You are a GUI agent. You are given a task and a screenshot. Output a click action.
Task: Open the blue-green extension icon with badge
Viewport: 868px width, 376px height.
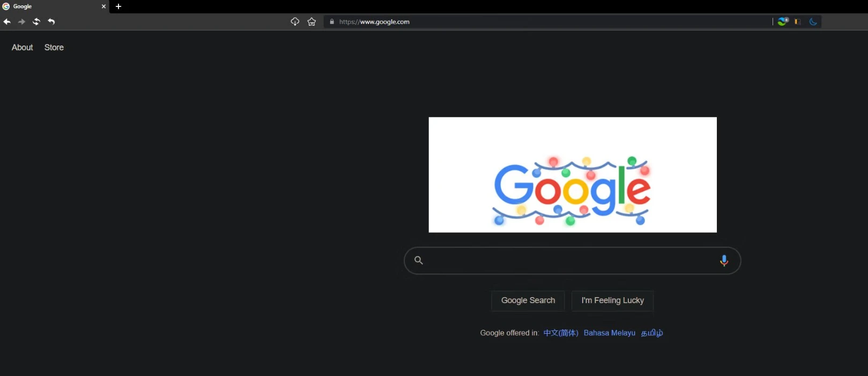pos(783,21)
